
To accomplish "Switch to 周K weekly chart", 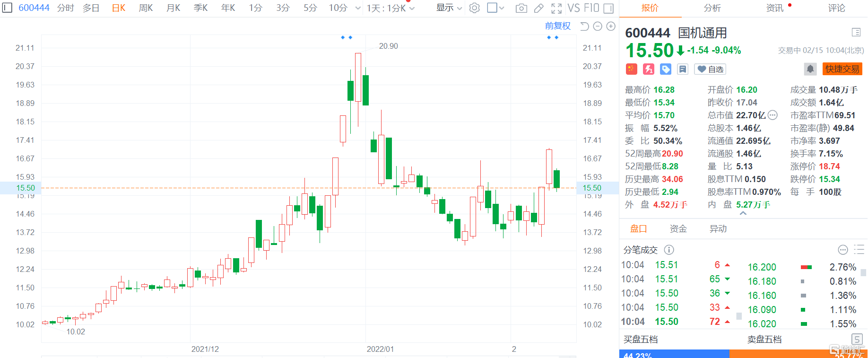I will 146,8.
